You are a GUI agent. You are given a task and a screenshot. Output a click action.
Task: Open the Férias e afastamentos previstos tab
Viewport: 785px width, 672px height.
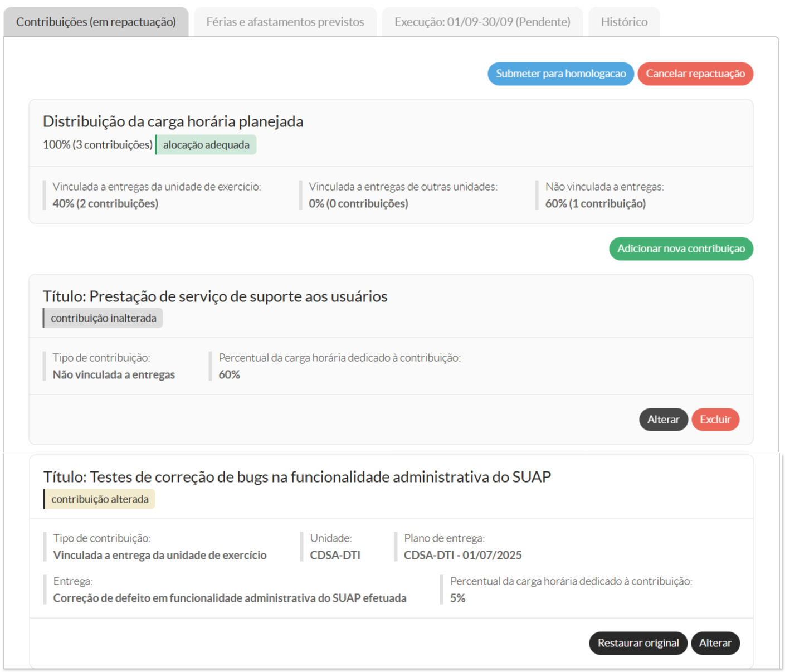point(285,22)
